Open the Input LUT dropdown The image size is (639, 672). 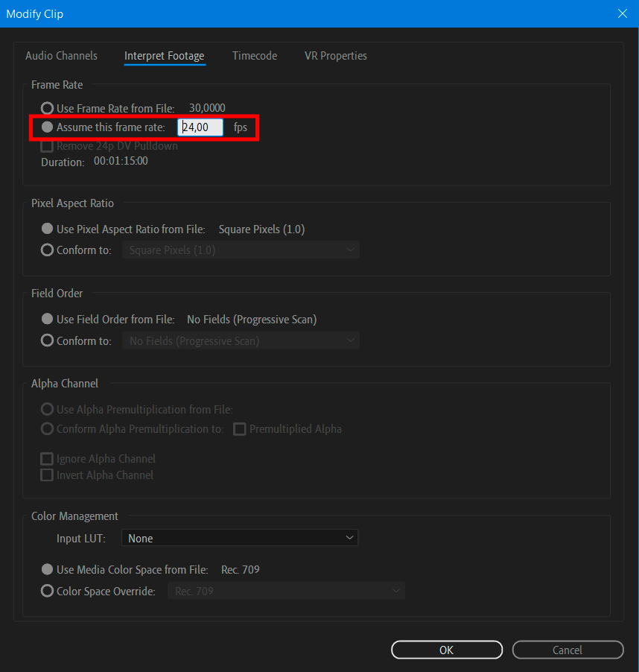click(x=240, y=538)
